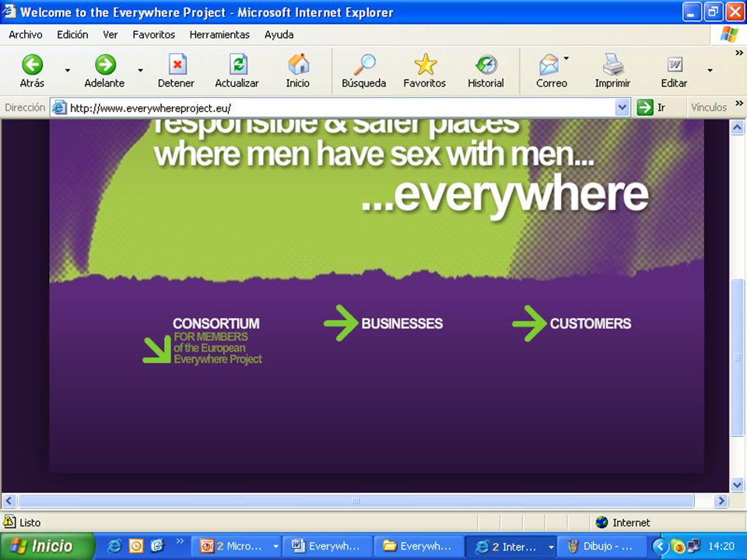This screenshot has width=747, height=560.
Task: Expand hidden system tray icons
Action: click(660, 546)
